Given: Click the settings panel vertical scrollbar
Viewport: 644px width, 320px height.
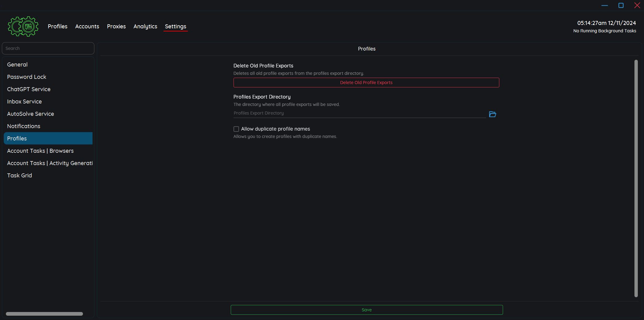Looking at the screenshot, I should coord(636,179).
